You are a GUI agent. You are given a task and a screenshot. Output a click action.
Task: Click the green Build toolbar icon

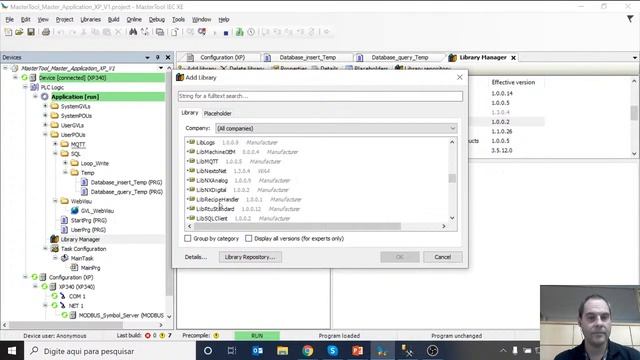coord(240,32)
